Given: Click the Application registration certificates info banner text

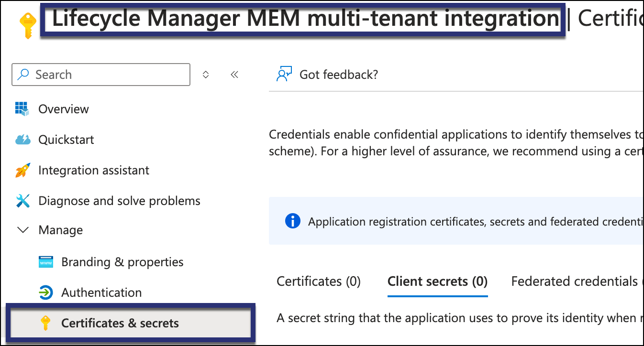Looking at the screenshot, I should tap(475, 222).
